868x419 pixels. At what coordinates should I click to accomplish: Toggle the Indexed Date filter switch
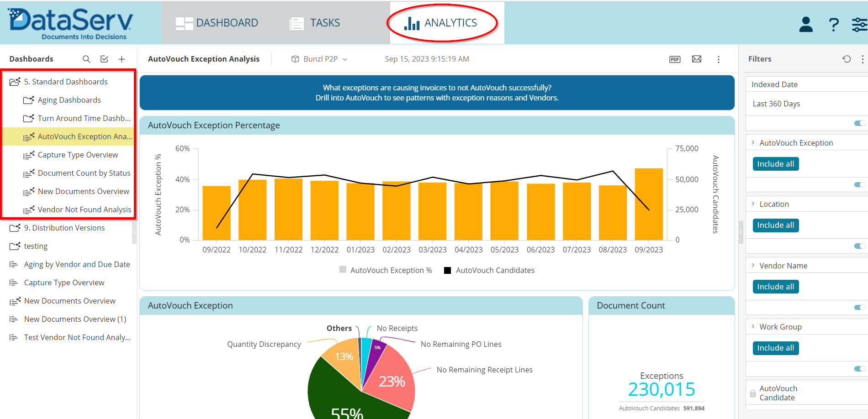[860, 123]
